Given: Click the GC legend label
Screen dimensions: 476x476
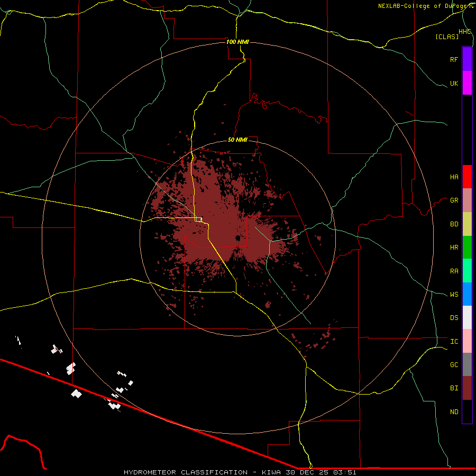Looking at the screenshot, I should coord(454,365).
